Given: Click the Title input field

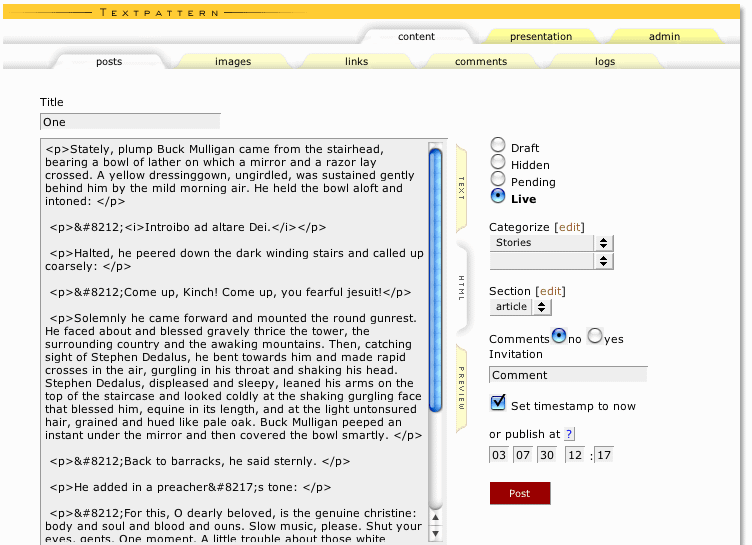Looking at the screenshot, I should click(x=130, y=122).
